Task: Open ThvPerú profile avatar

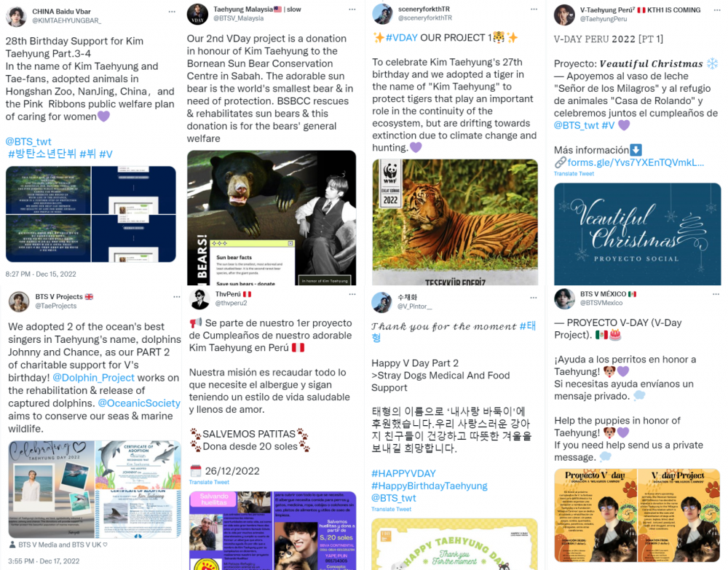Action: click(x=199, y=299)
